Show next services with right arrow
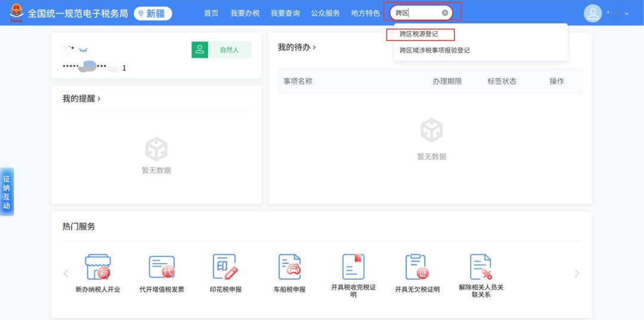Screen dimensions: 644x320 point(577,274)
